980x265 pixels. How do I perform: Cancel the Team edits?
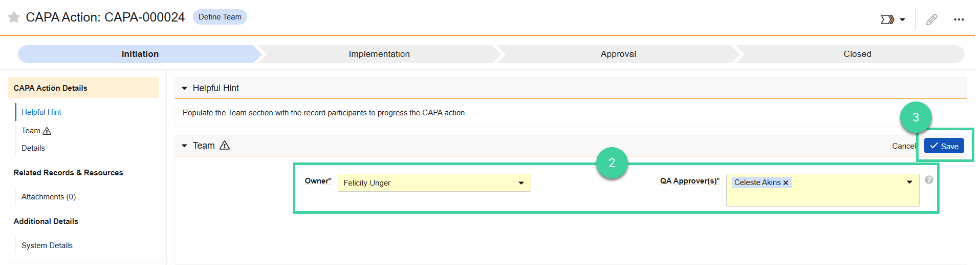[x=904, y=146]
